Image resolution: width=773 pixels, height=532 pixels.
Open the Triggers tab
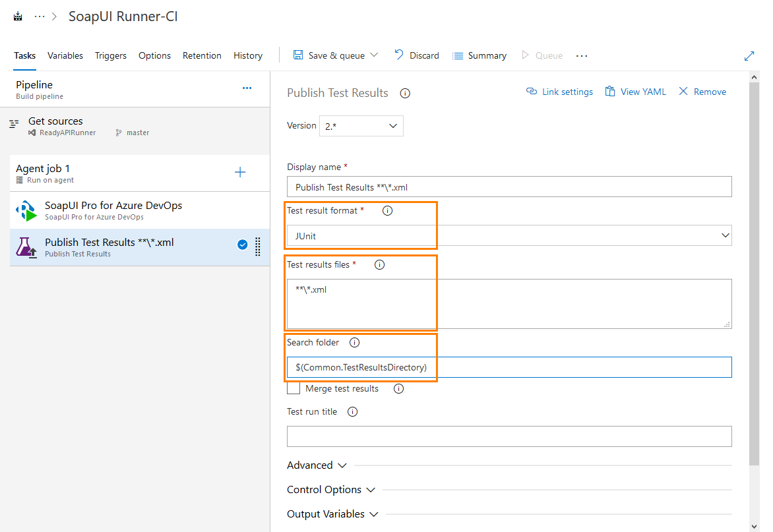(x=110, y=55)
